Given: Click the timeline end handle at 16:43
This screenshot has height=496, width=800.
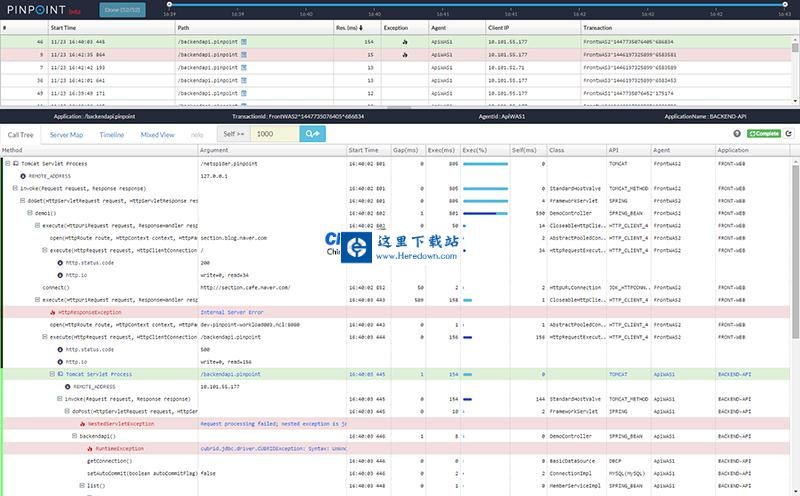Looking at the screenshot, I should pos(785,4).
